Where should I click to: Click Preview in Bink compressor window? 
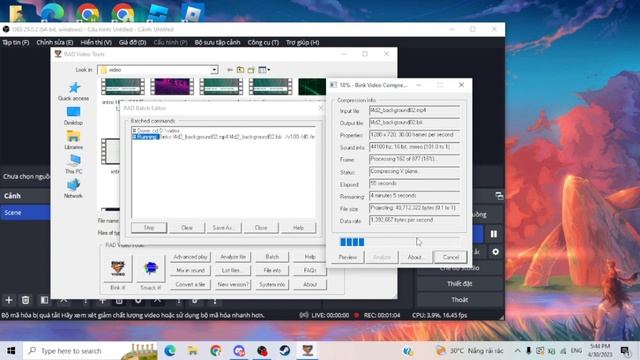click(x=348, y=257)
